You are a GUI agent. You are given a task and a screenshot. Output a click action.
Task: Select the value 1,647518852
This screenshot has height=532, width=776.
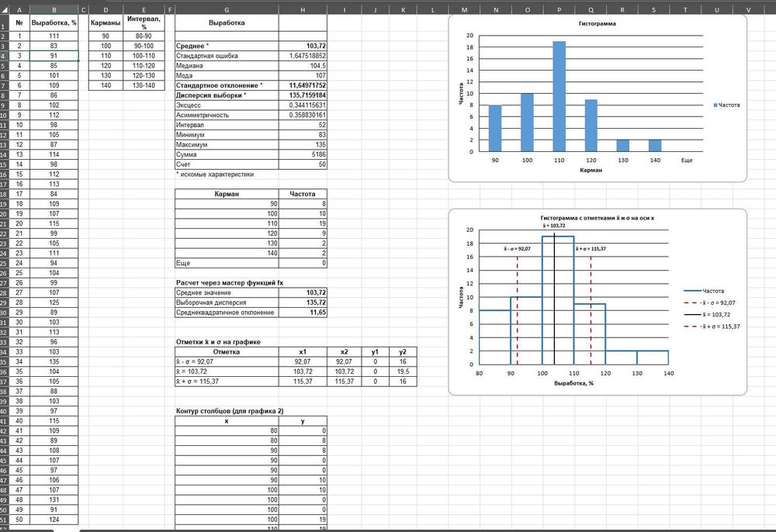click(303, 56)
